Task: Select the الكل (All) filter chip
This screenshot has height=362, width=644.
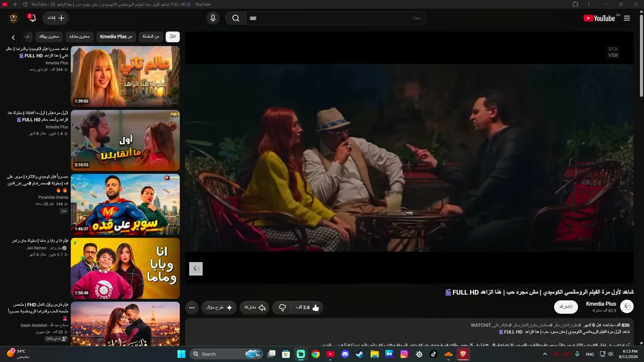Action: pos(173,36)
